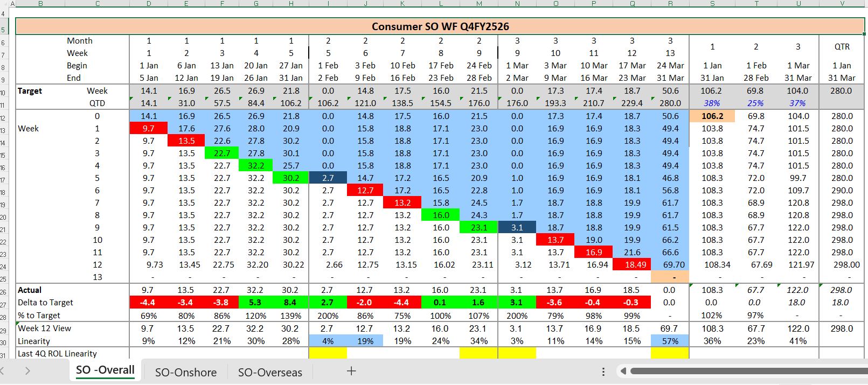The height and width of the screenshot is (385, 868).
Task: Select the Last 4Q ROL Linearity label
Action: tap(58, 354)
